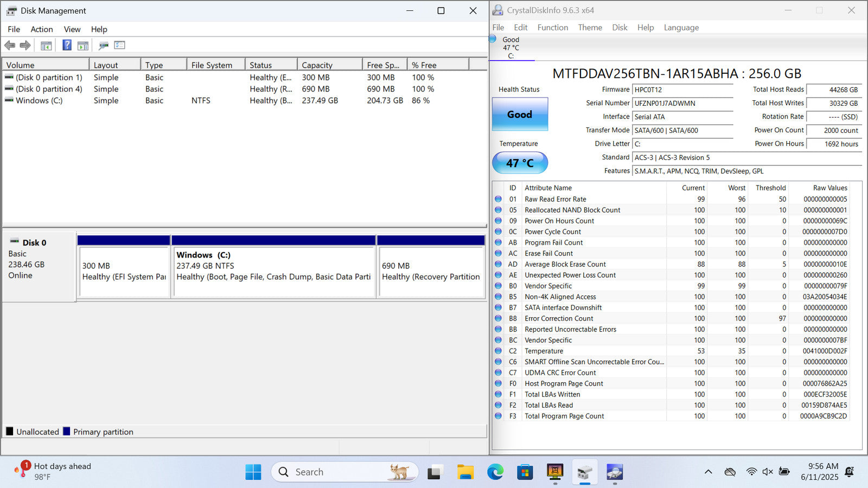The width and height of the screenshot is (868, 488).
Task: Click the Good health status button
Action: point(520,114)
